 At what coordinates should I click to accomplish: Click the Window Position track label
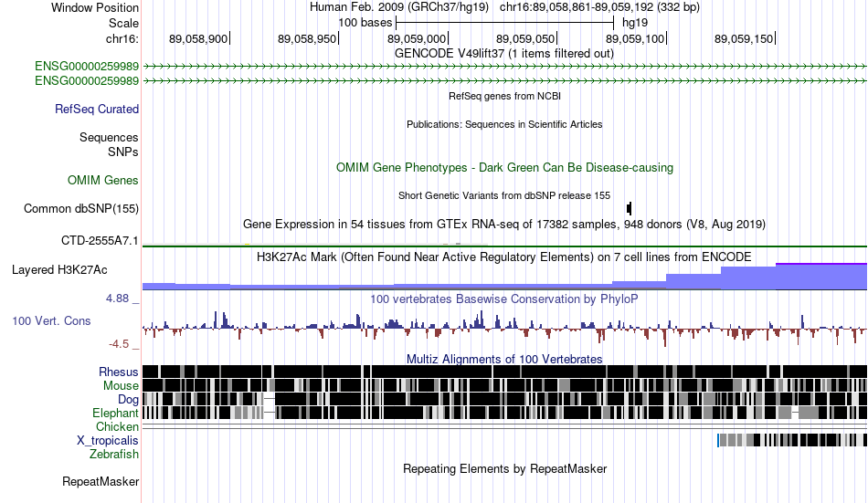pos(95,7)
